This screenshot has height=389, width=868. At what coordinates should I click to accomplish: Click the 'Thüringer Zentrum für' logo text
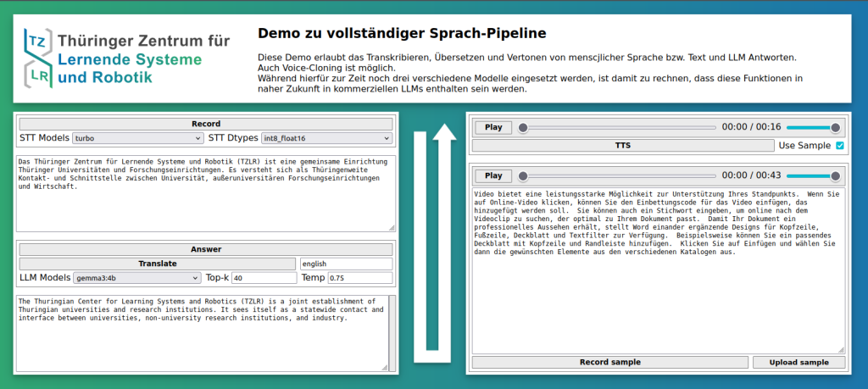(144, 41)
